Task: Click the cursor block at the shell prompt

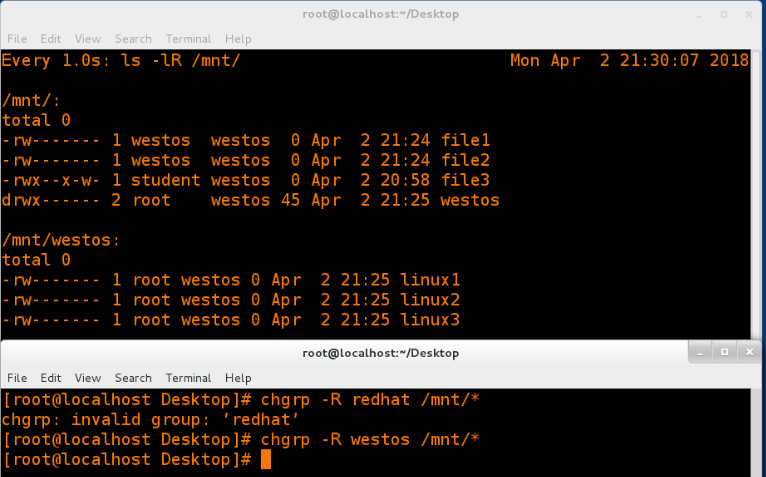Action: point(266,460)
